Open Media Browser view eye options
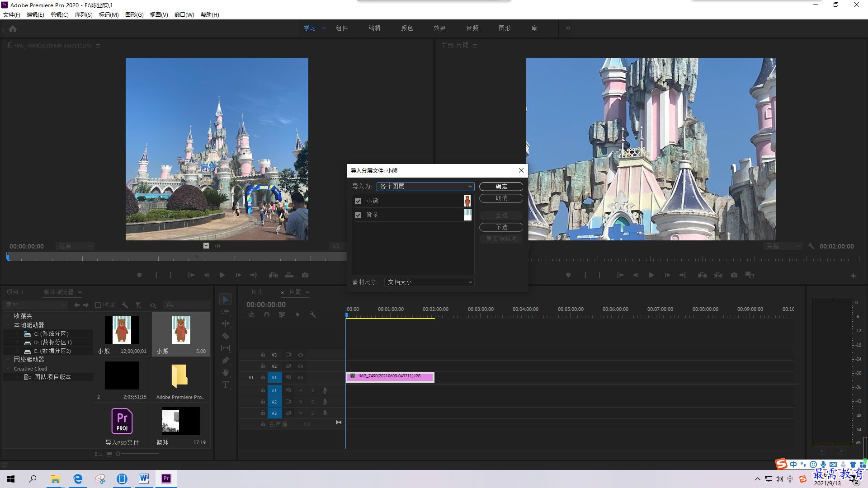The image size is (868, 488). click(153, 305)
